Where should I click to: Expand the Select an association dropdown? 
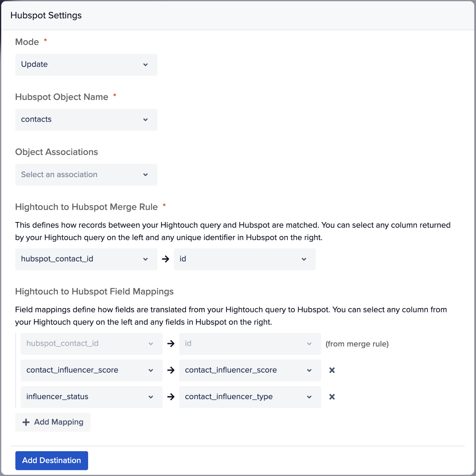pyautogui.click(x=86, y=175)
